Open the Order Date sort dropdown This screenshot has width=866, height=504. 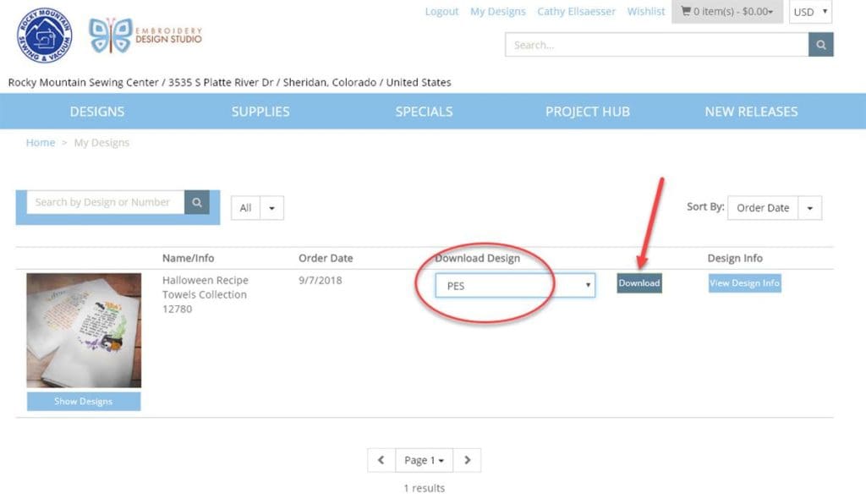pos(773,207)
